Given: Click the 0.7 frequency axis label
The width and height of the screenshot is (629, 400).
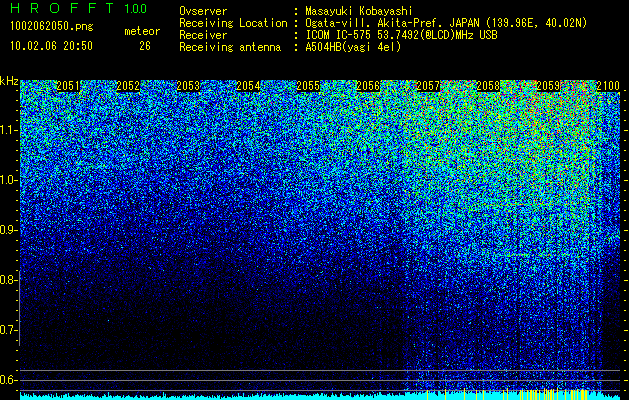Looking at the screenshot, I should pos(9,330).
